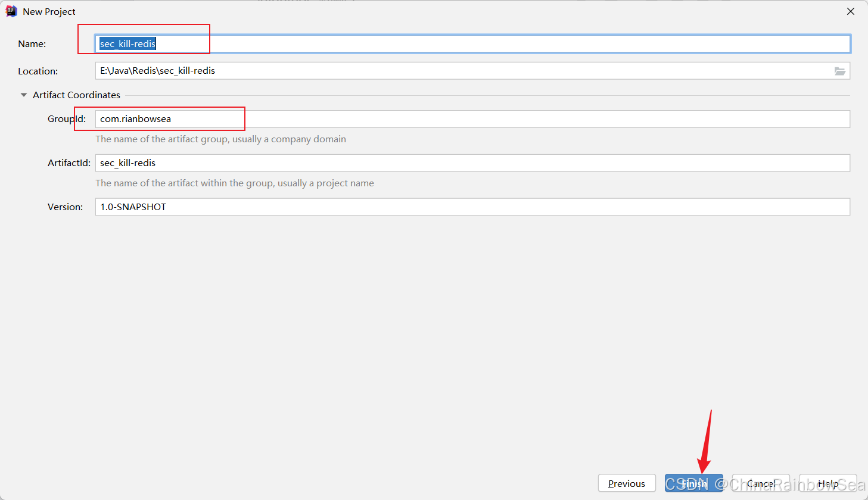
Task: Select the Version field 1.0-SNAPSHOT
Action: click(x=472, y=207)
